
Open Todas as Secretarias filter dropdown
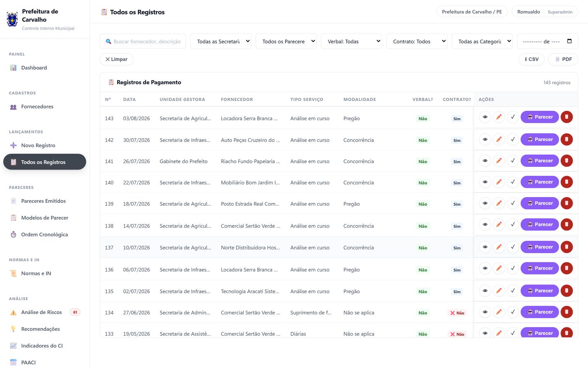(x=221, y=41)
